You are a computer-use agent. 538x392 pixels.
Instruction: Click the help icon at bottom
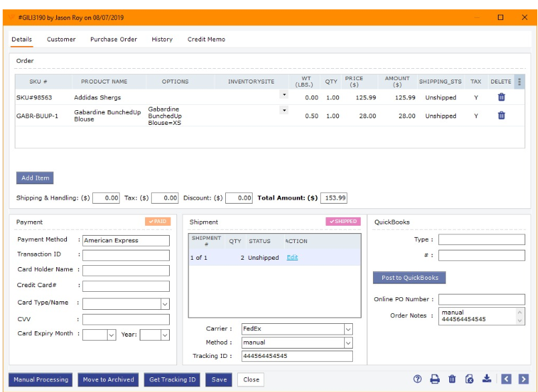418,379
